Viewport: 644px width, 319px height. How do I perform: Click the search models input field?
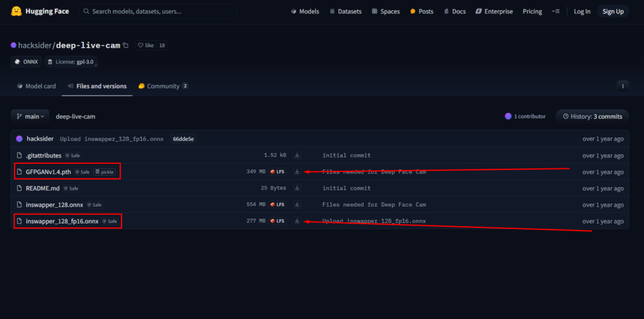[x=160, y=11]
